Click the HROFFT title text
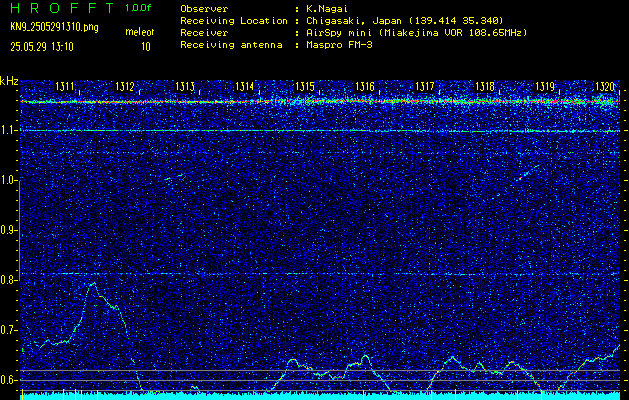Screen dimensions: 629x400 tap(63, 8)
